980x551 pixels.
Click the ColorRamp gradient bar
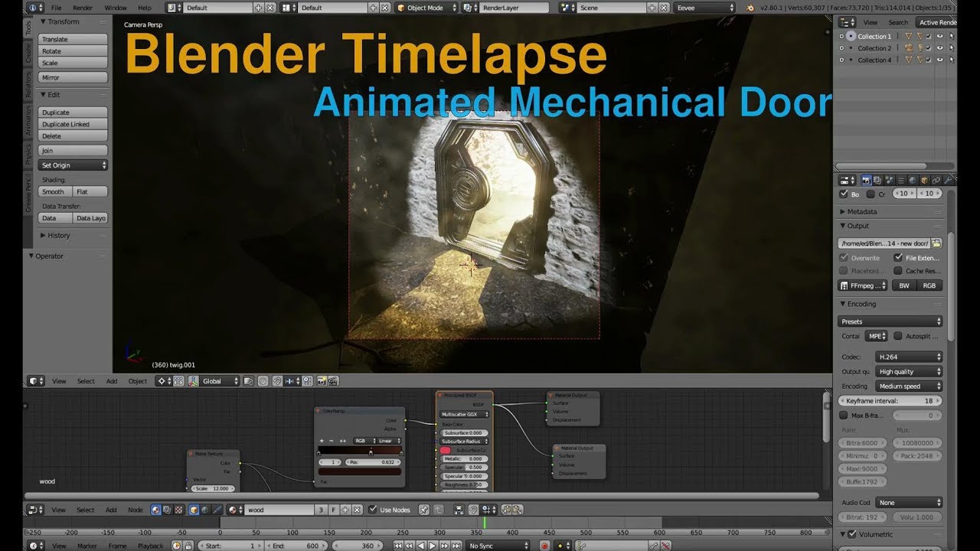(360, 452)
